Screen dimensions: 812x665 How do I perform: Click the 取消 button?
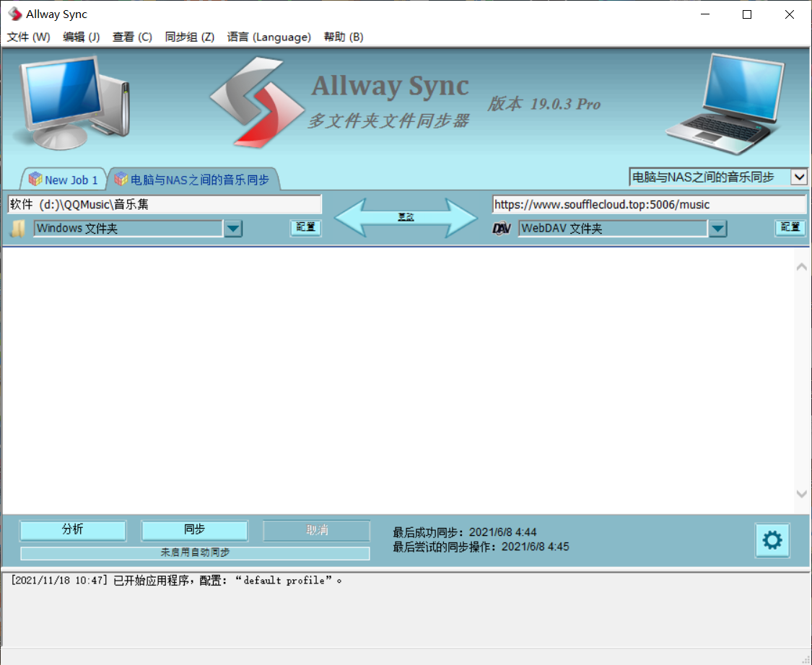(316, 530)
